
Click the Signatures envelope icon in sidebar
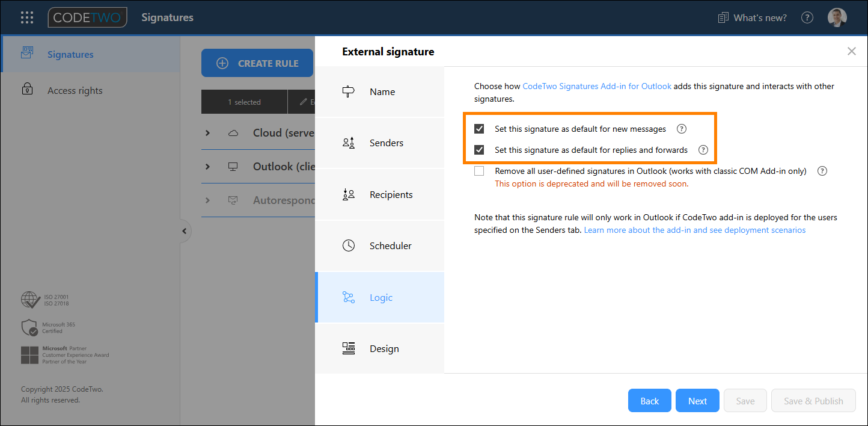(x=27, y=53)
